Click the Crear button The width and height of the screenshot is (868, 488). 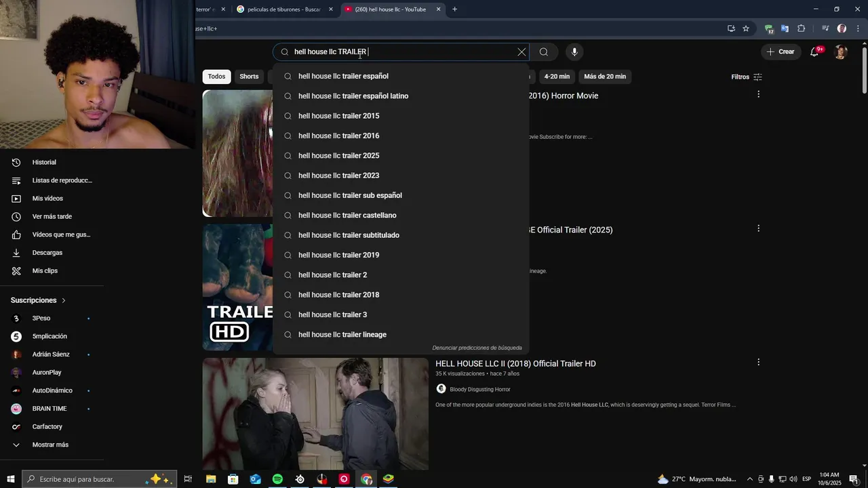click(780, 52)
